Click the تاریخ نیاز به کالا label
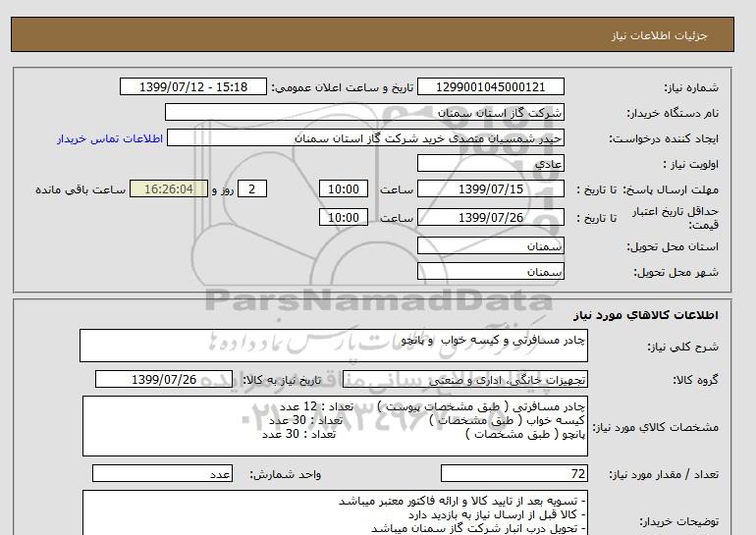The height and width of the screenshot is (535, 756). tap(281, 380)
